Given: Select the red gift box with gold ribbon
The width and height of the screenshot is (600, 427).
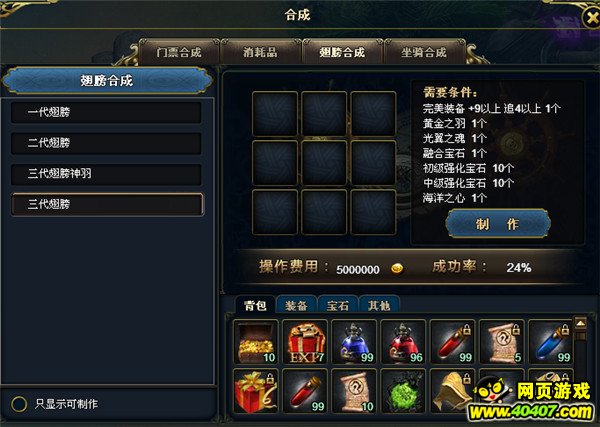Looking at the screenshot, I should click(x=256, y=391).
